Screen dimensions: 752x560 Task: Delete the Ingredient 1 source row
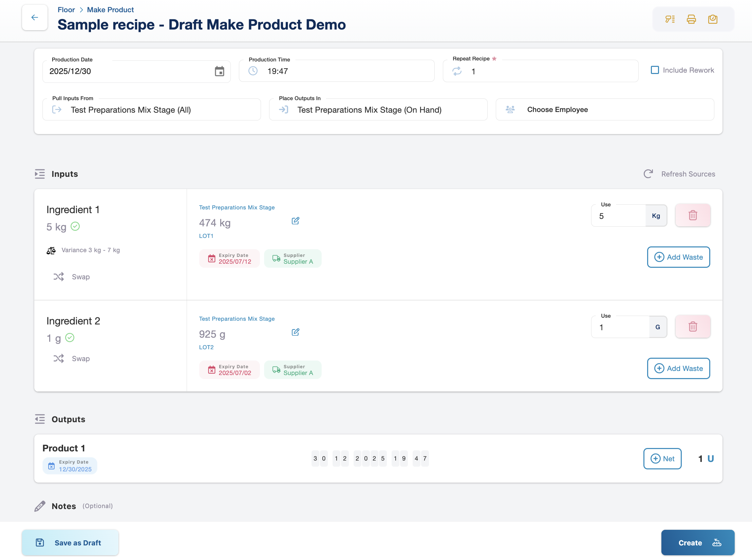[693, 216]
